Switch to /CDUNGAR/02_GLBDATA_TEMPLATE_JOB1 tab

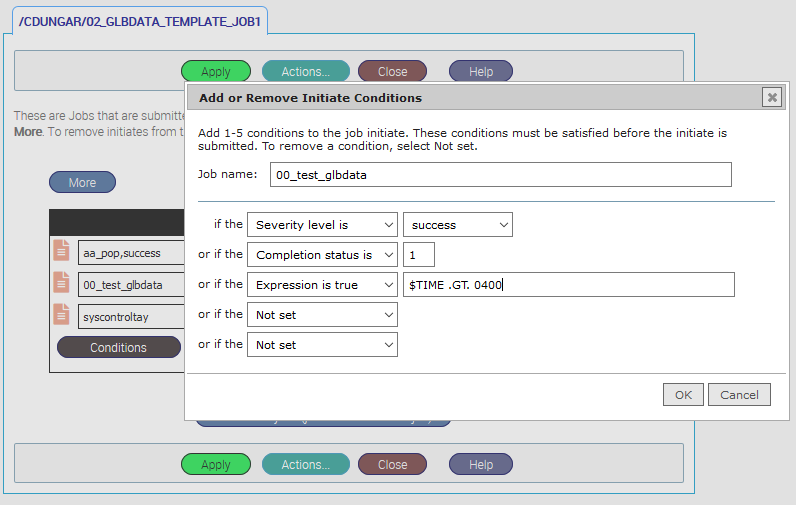(x=141, y=21)
